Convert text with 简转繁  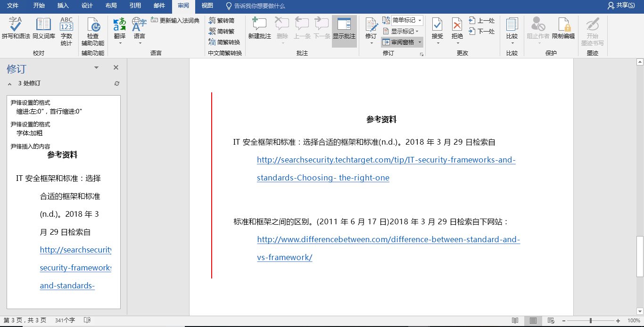point(222,31)
